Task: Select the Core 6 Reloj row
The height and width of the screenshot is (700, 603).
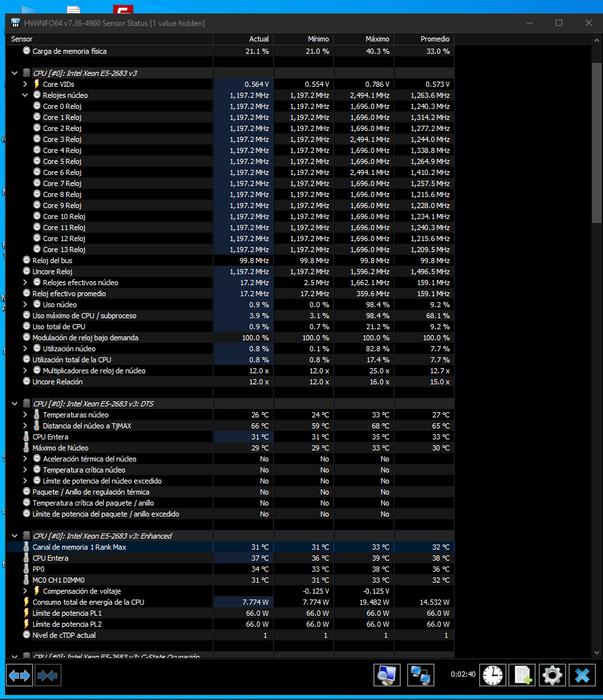Action: [x=230, y=172]
